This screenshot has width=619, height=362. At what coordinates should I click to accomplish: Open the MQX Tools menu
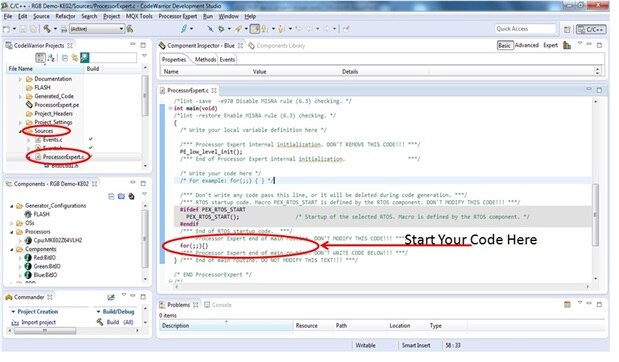click(x=139, y=16)
